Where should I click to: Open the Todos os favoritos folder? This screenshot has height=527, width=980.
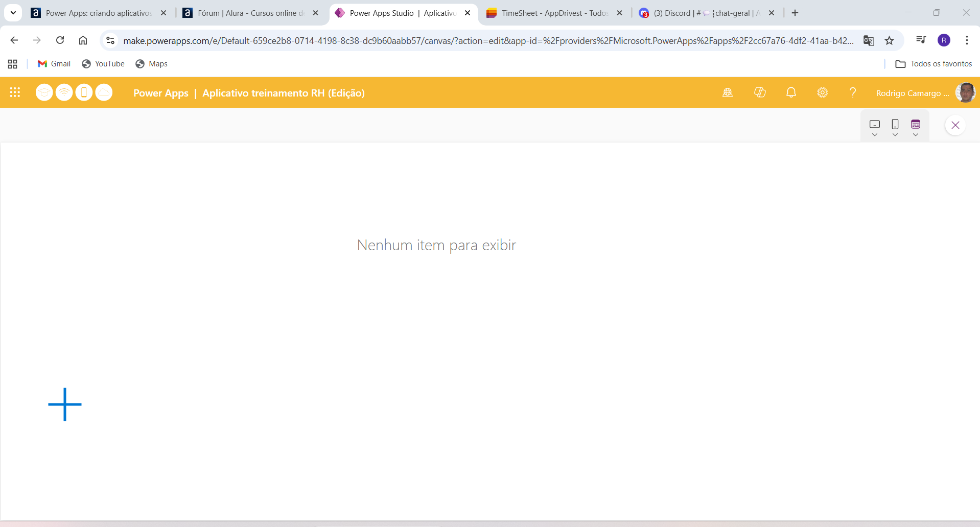[x=934, y=63]
